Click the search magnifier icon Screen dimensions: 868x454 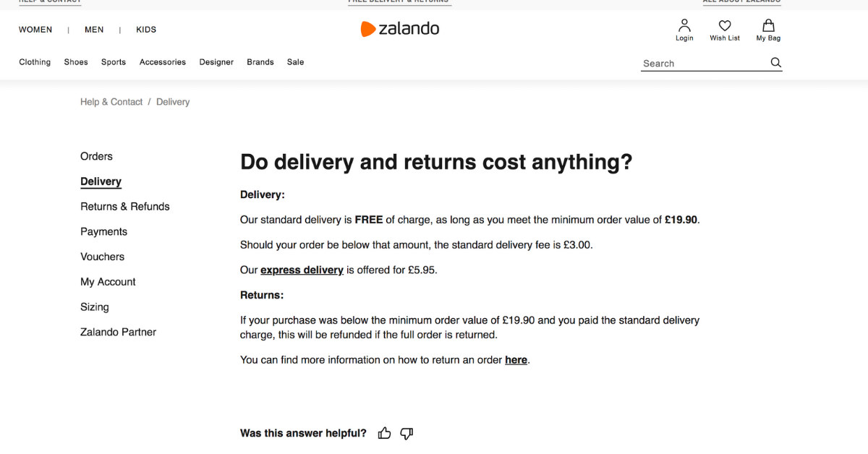point(776,63)
